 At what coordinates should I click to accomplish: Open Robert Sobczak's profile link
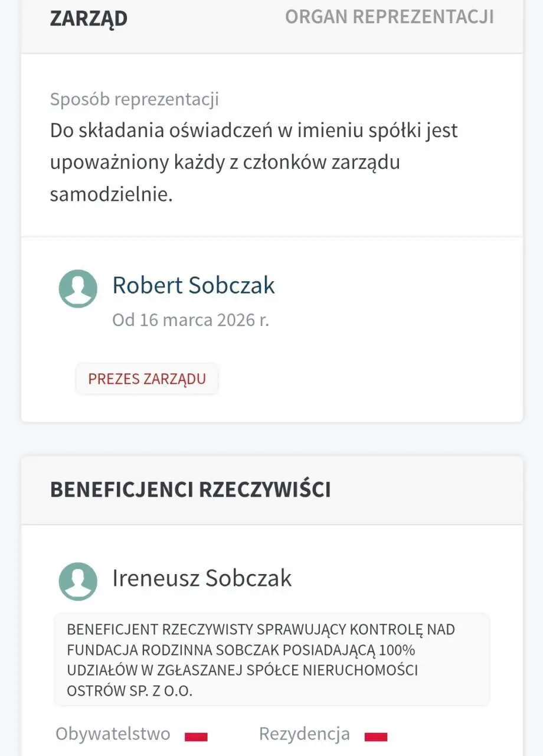pyautogui.click(x=194, y=285)
